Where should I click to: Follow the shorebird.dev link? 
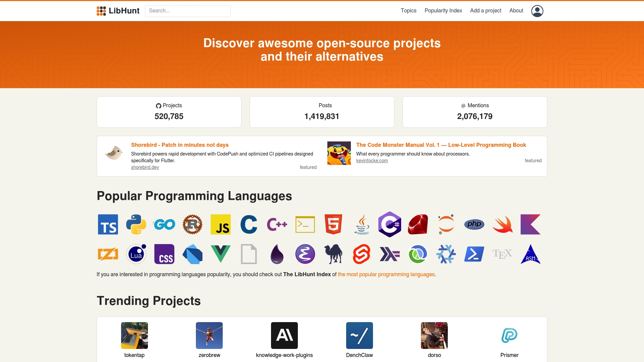click(145, 167)
